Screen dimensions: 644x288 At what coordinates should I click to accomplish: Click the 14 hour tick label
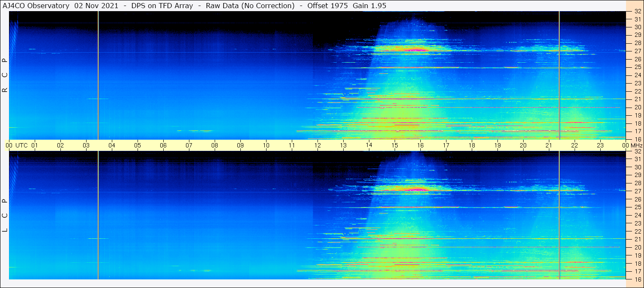[369, 145]
